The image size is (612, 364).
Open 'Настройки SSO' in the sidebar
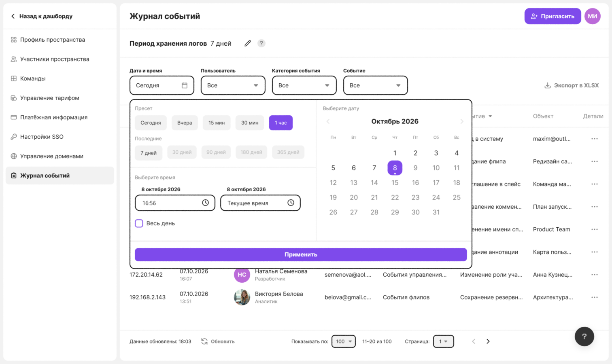60,137
